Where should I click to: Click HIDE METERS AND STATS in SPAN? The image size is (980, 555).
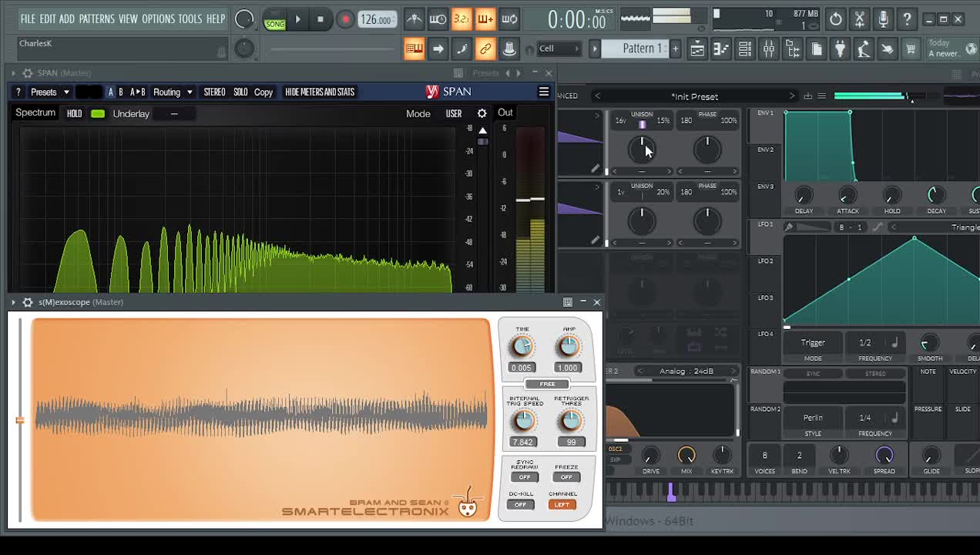point(320,92)
